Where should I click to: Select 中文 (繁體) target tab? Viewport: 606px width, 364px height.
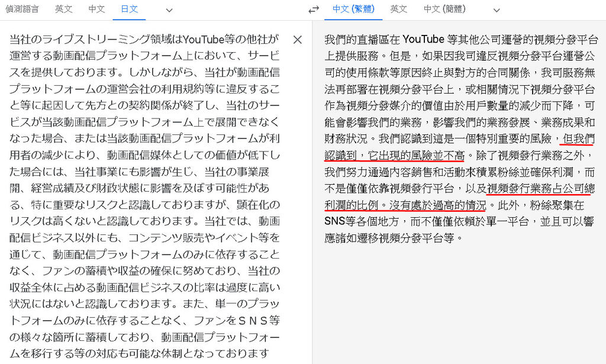click(353, 9)
